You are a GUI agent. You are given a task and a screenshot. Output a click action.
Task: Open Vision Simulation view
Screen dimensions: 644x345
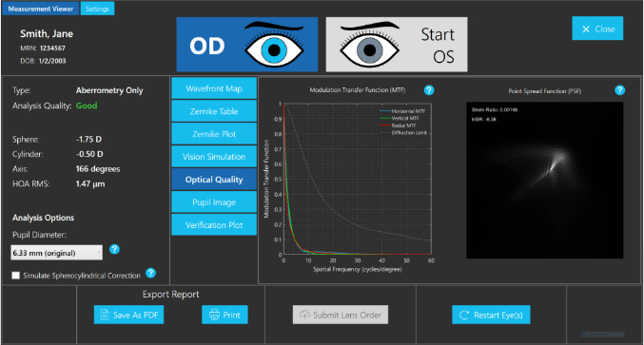[x=214, y=157]
